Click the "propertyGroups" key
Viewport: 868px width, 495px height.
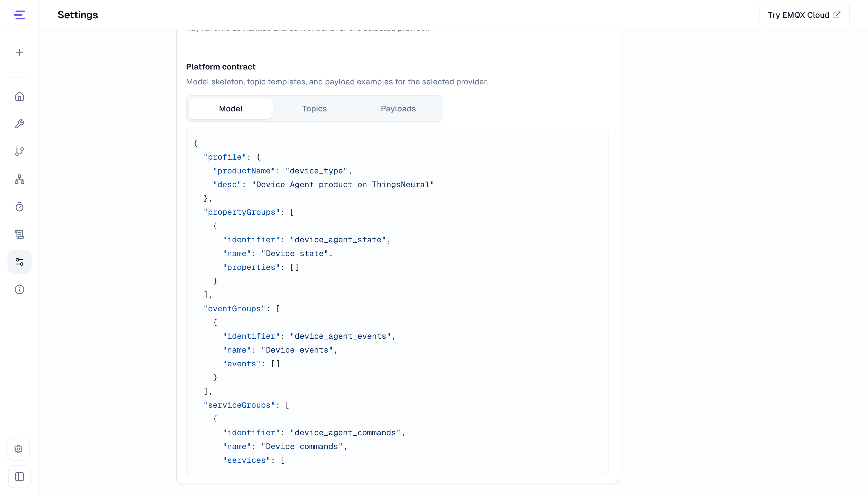point(242,212)
